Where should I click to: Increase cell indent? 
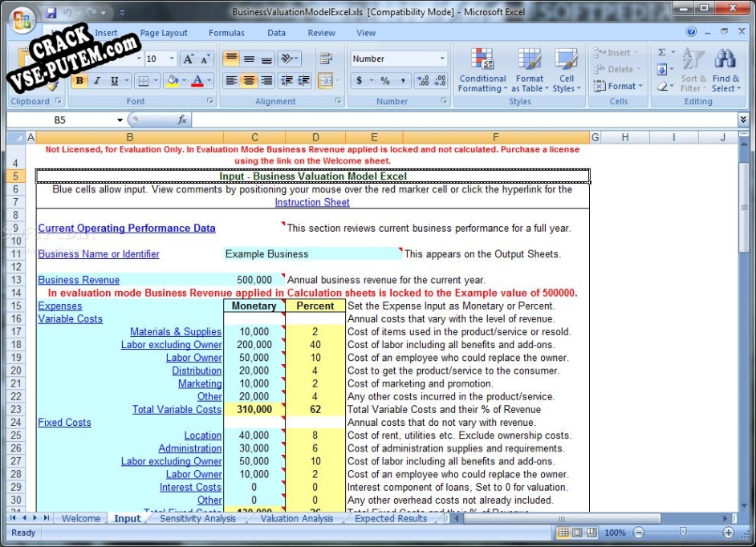pos(303,80)
